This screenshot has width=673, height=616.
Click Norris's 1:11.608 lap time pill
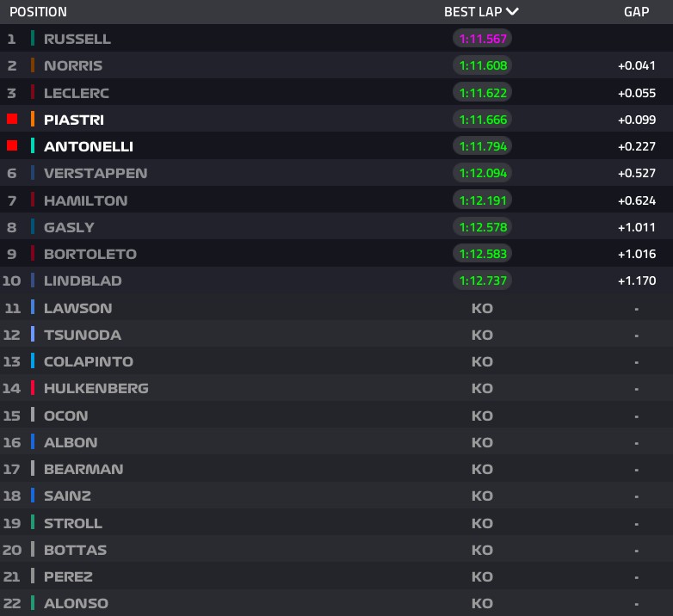483,65
